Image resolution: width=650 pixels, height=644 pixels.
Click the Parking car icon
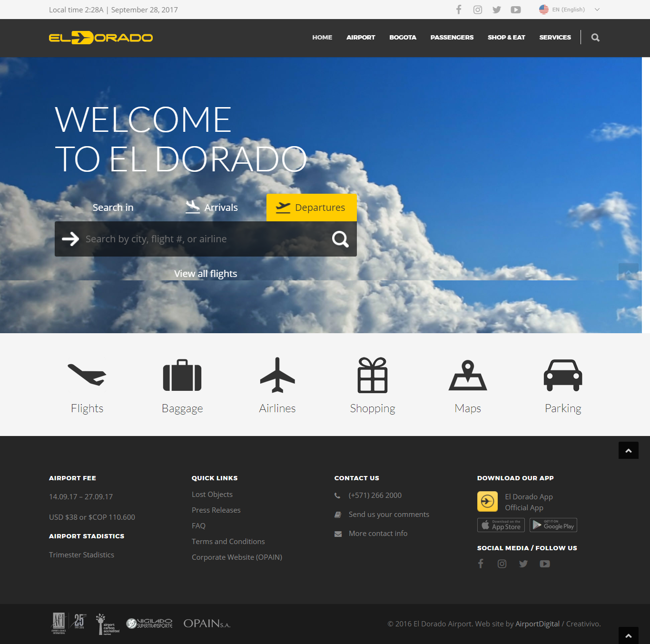point(563,375)
